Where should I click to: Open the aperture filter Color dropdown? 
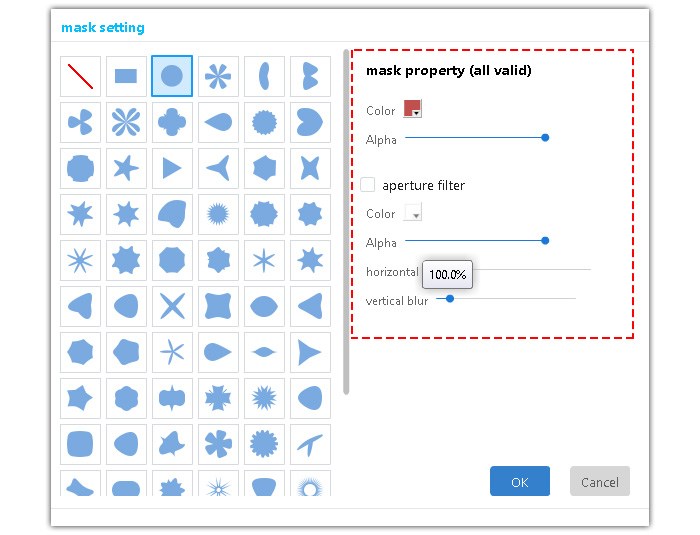[x=412, y=212]
